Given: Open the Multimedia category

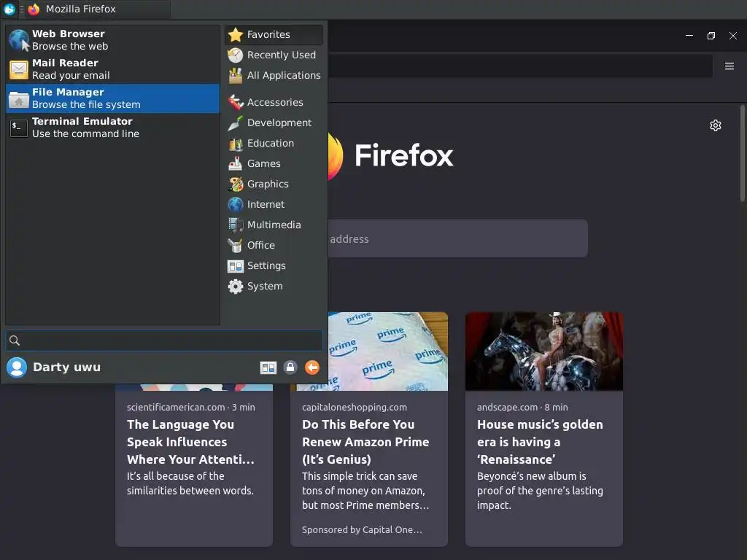Looking at the screenshot, I should click(x=274, y=225).
